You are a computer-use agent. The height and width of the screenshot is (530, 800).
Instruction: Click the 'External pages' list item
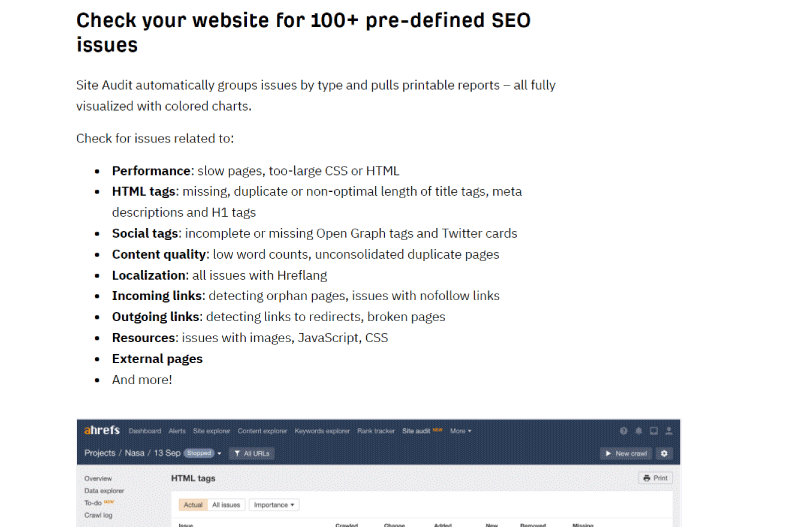click(157, 359)
